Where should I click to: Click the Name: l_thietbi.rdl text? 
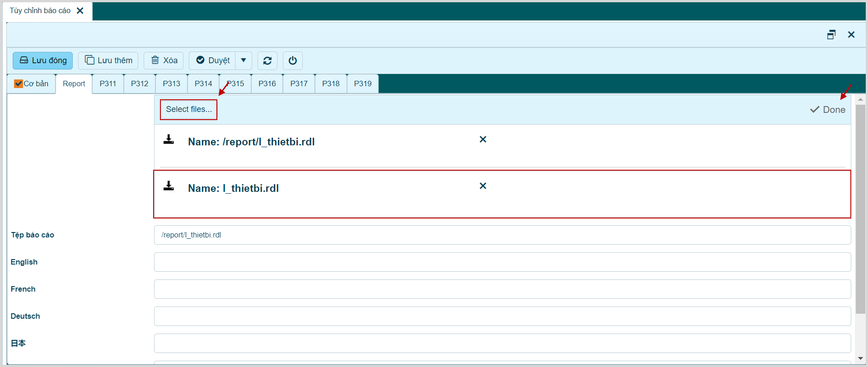[x=233, y=189]
